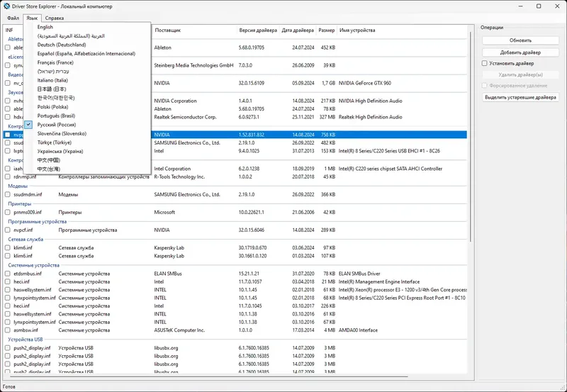Click the vertical scrollbar of driver list
Image resolution: width=567 pixels, height=392 pixels.
(x=471, y=138)
